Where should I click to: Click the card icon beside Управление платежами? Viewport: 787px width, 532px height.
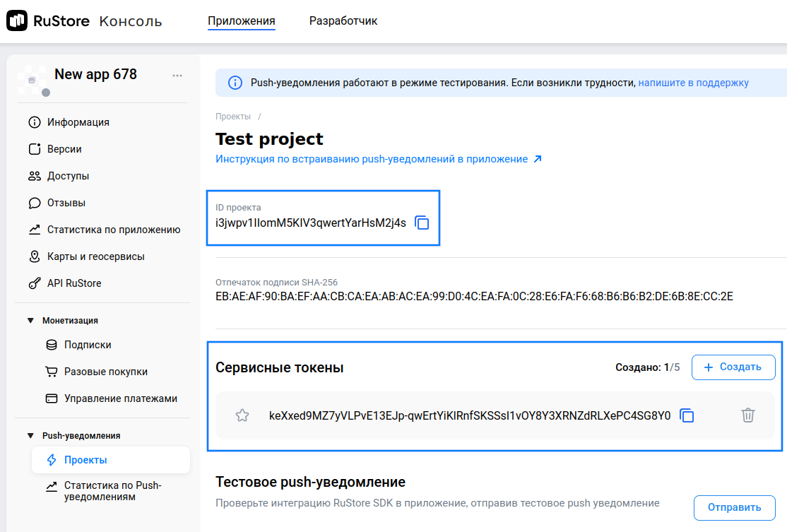pos(52,398)
